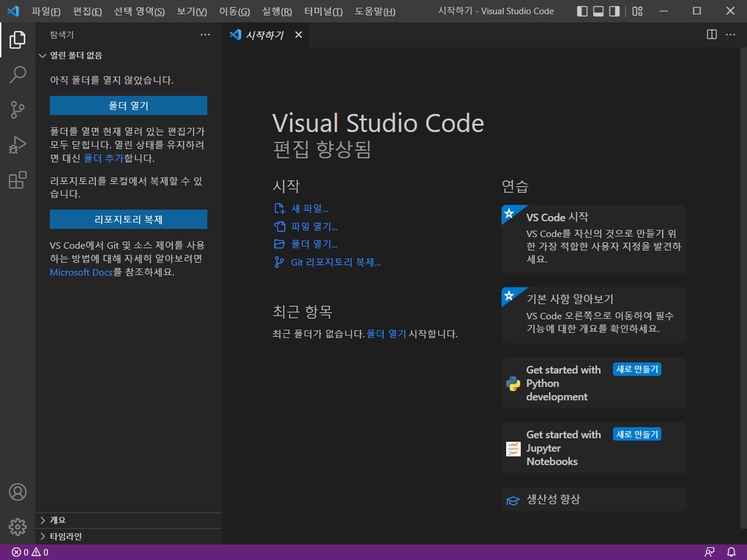Toggle the bottom panel layout icon
The height and width of the screenshot is (560, 747).
(598, 11)
